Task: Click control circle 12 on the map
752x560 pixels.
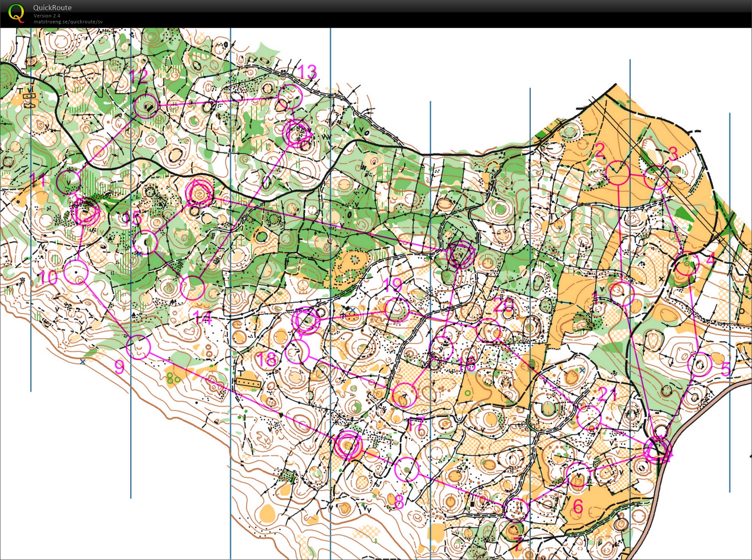Action: 146,106
